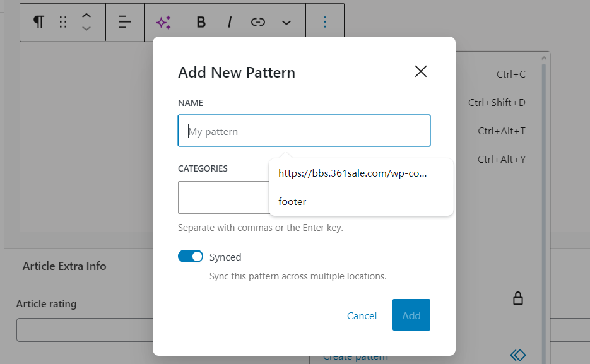Click the purple AI sparkle icon

(163, 22)
